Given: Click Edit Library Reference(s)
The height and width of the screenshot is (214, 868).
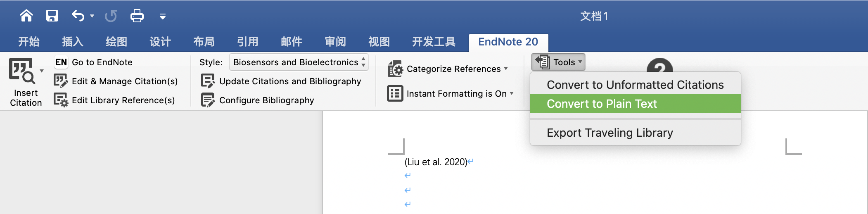Looking at the screenshot, I should point(114,100).
